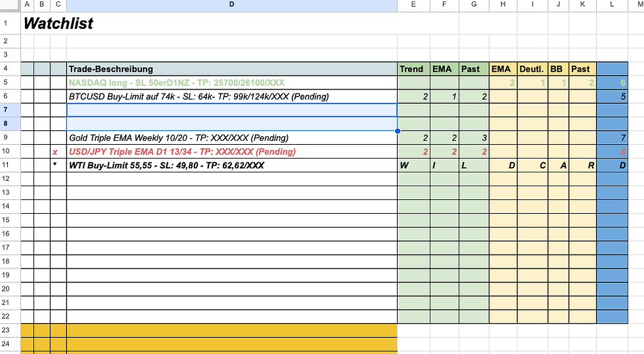Click the Trend value 2 in BTCUSD row
Viewport: 644px width, 354px height.
point(413,97)
